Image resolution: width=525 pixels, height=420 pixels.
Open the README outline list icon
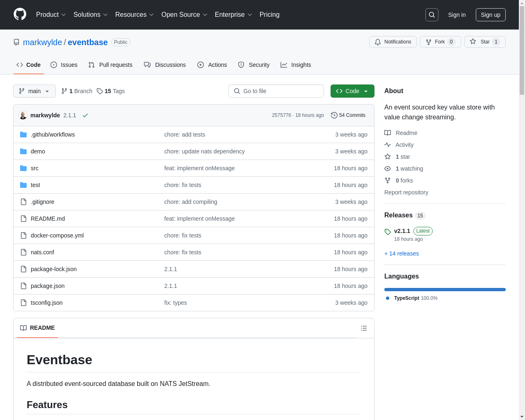point(364,328)
